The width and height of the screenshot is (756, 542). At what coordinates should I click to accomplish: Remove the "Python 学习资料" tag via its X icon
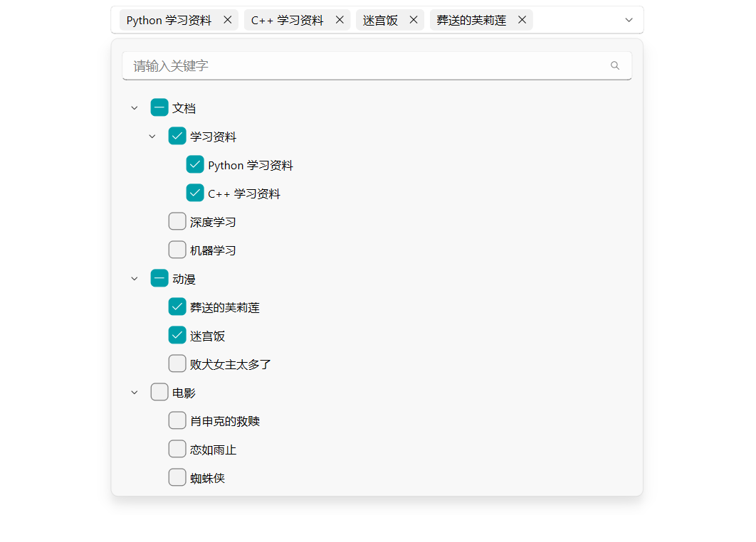pos(227,20)
